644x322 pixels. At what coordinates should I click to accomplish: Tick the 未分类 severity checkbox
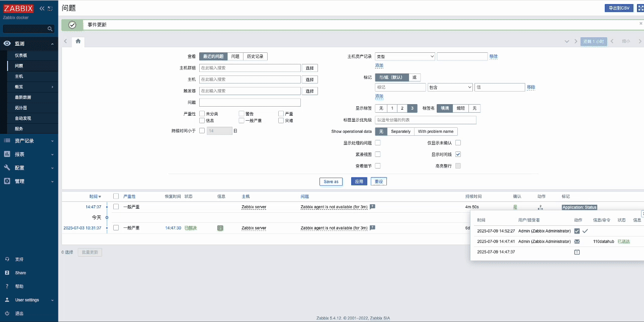[x=202, y=114]
